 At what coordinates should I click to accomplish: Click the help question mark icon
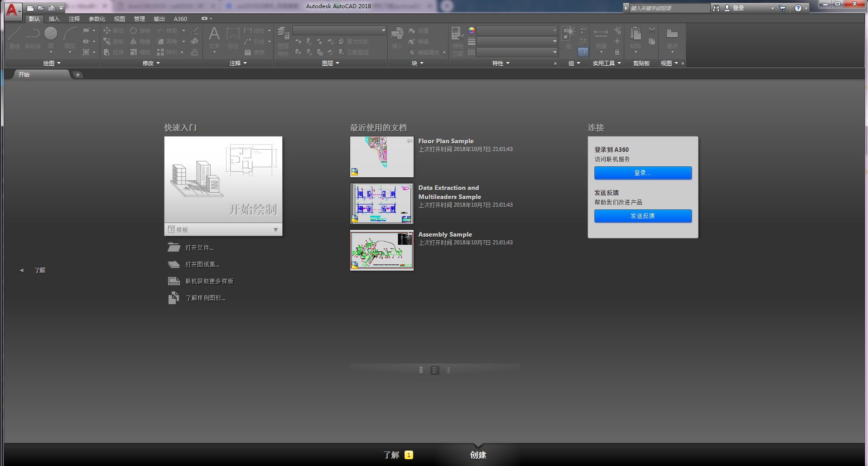tap(798, 8)
